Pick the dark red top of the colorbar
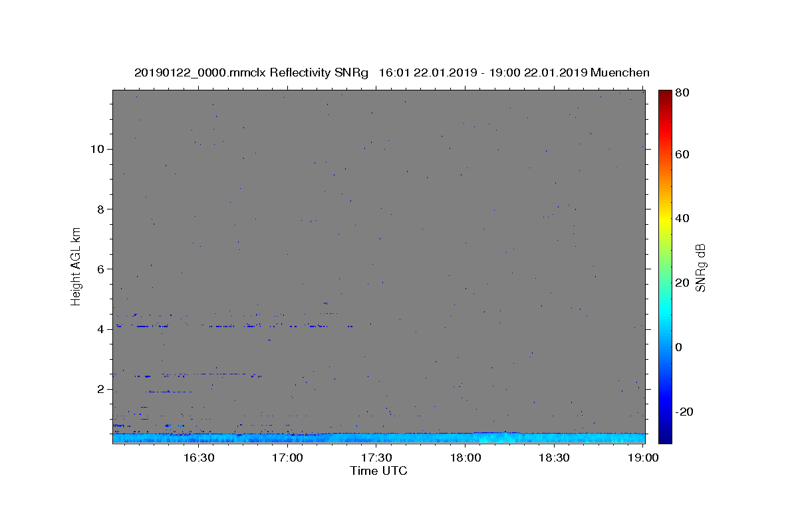The image size is (798, 532). point(665,94)
